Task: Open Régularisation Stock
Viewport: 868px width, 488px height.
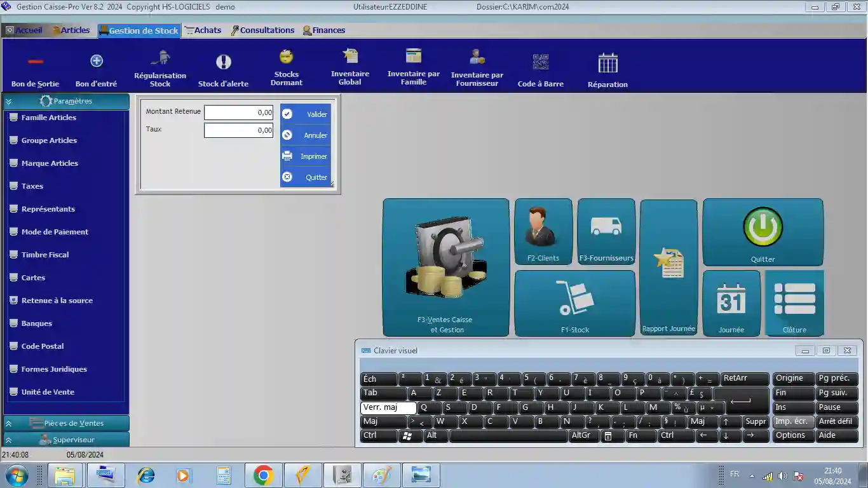Action: 160,69
